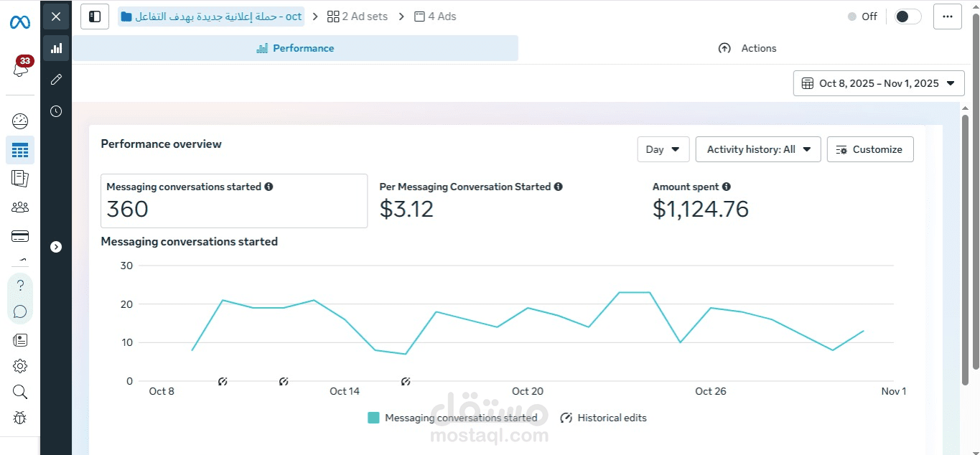The width and height of the screenshot is (980, 455).
Task: Open the campaigns table grid icon
Action: (x=20, y=150)
